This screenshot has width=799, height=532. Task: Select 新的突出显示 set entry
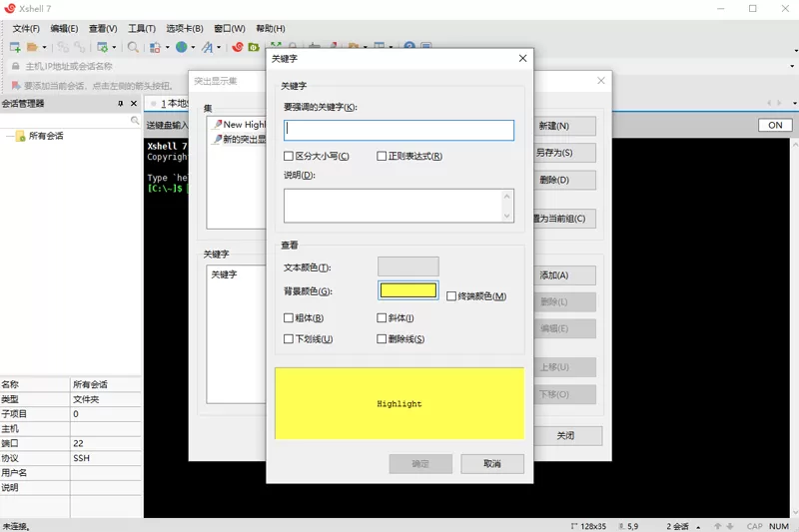pyautogui.click(x=240, y=139)
